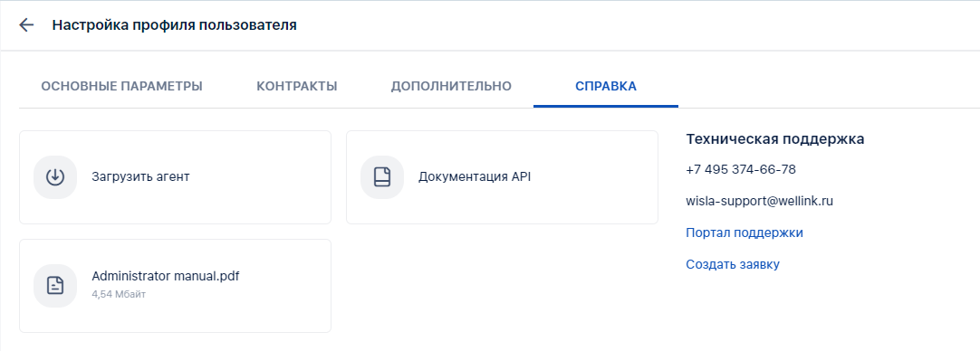Select the Дополнительно tab
Image resolution: width=980 pixels, height=351 pixels.
click(451, 86)
